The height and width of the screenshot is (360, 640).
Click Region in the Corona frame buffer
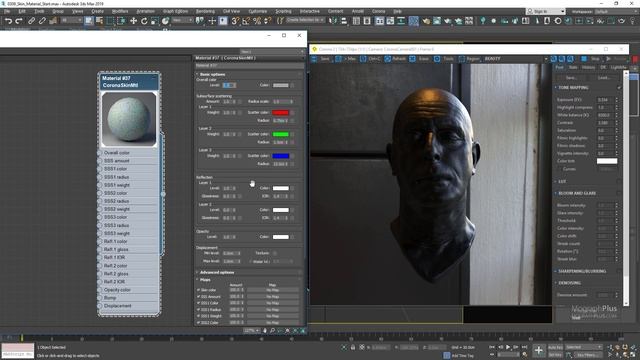click(469, 59)
